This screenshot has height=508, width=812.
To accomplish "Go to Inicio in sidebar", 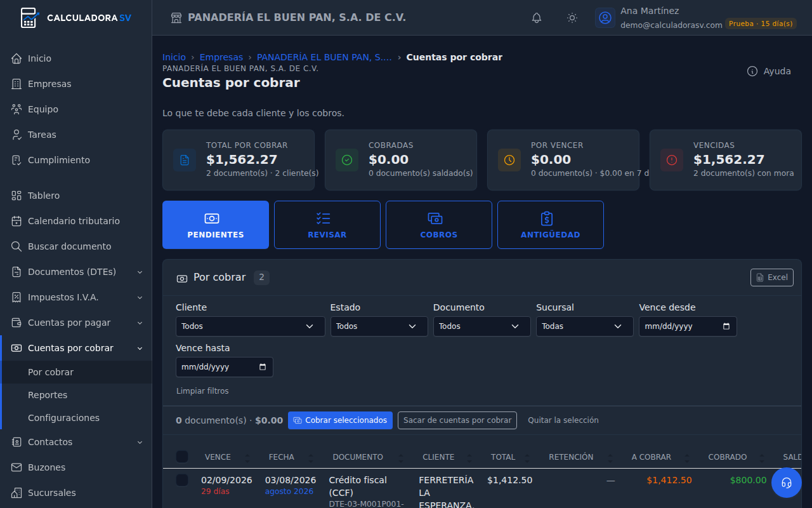I will [x=76, y=58].
